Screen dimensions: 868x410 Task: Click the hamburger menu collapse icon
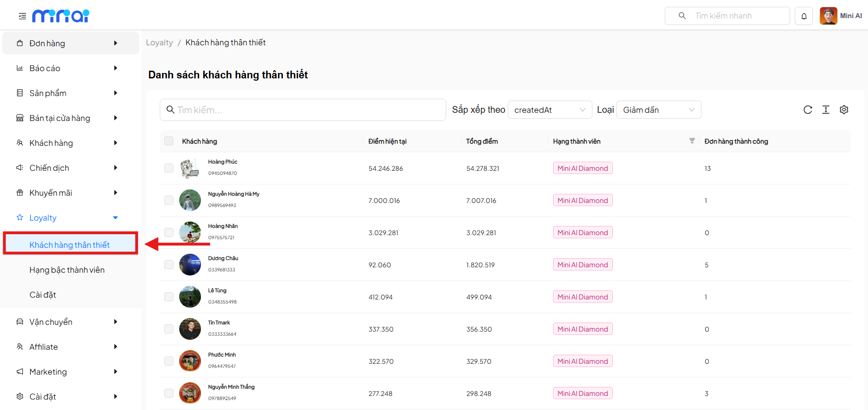pyautogui.click(x=22, y=16)
